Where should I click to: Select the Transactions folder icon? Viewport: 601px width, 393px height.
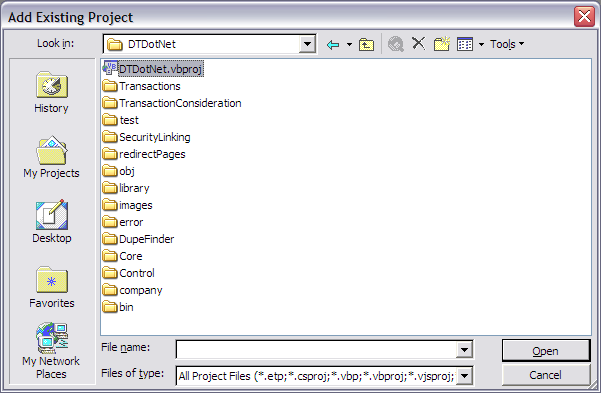click(x=110, y=86)
